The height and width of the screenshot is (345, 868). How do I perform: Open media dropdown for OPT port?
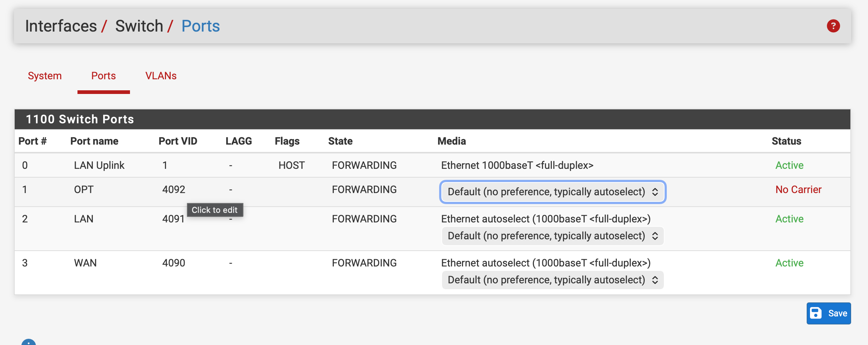(x=552, y=192)
